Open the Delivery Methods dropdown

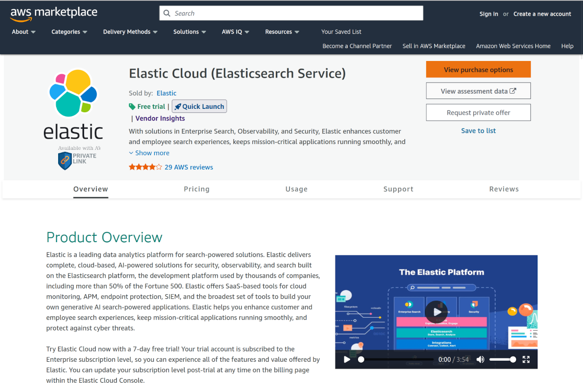coord(130,32)
